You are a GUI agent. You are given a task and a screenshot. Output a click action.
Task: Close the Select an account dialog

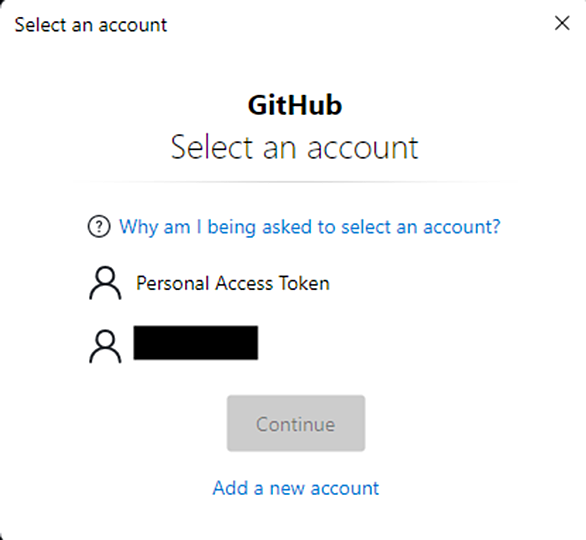click(x=562, y=23)
